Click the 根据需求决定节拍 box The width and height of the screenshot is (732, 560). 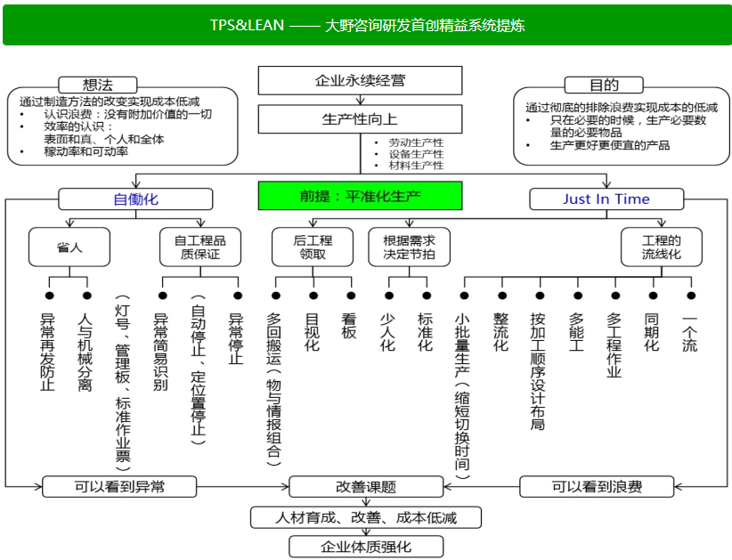coord(410,248)
